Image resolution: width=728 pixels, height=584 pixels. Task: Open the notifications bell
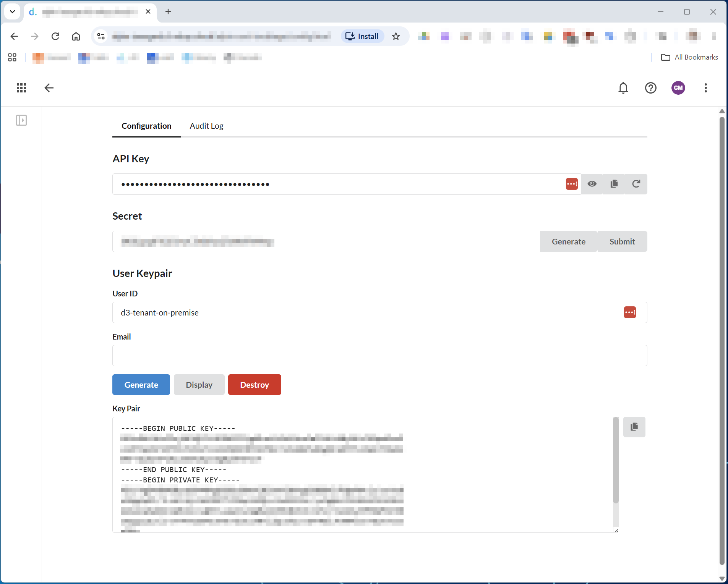623,88
